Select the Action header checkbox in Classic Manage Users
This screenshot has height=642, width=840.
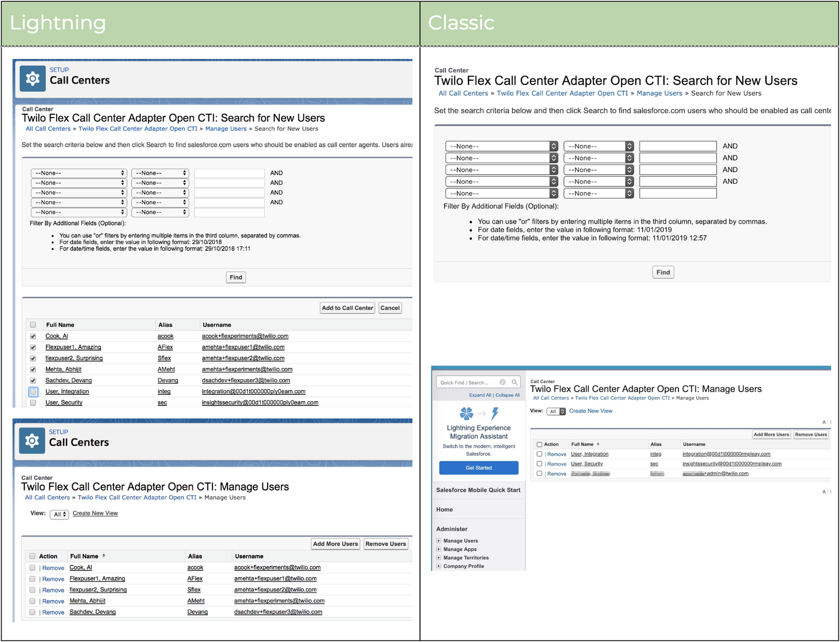click(x=540, y=444)
